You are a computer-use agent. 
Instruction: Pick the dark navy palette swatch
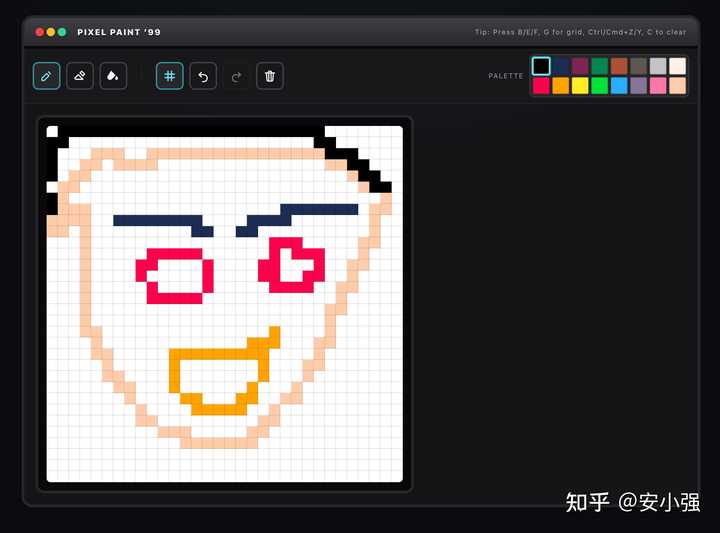point(561,66)
